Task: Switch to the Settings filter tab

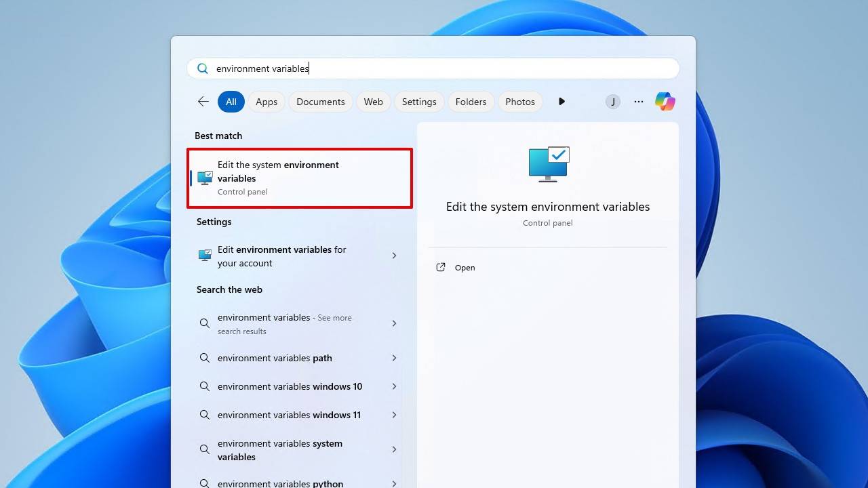Action: tap(419, 102)
